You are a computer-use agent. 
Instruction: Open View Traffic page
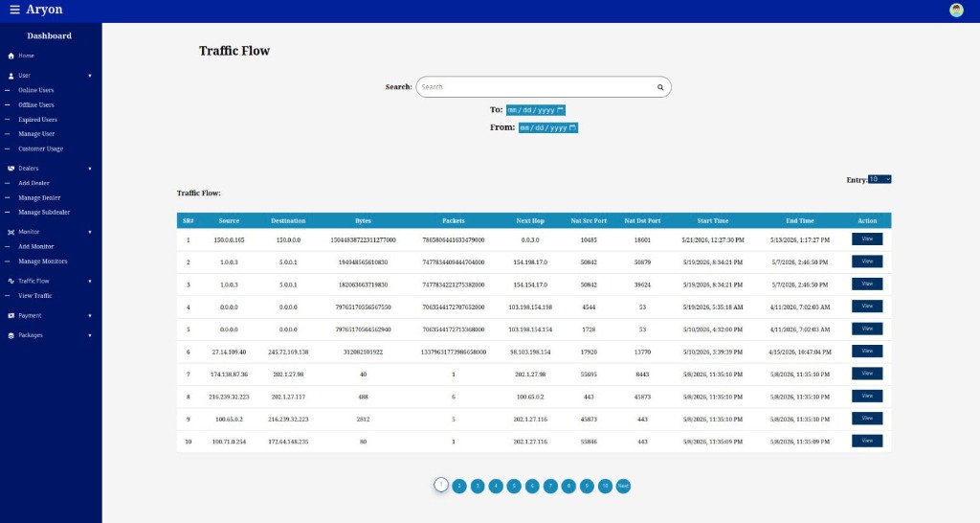click(35, 296)
